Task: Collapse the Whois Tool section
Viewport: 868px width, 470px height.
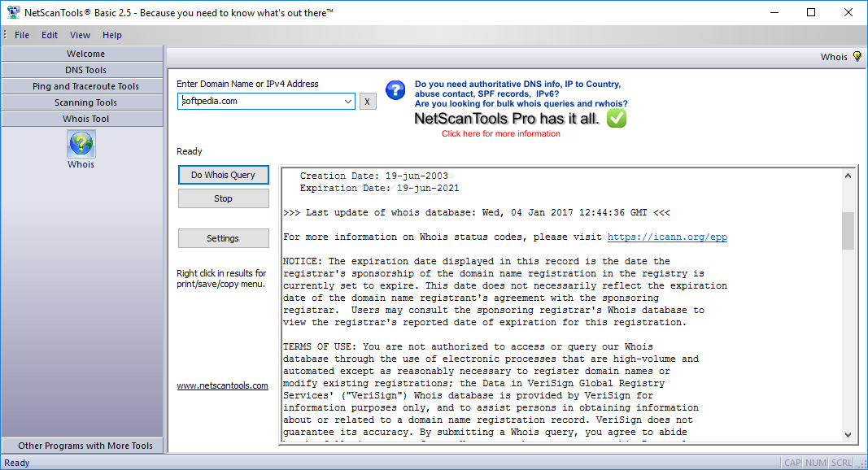Action: 82,119
